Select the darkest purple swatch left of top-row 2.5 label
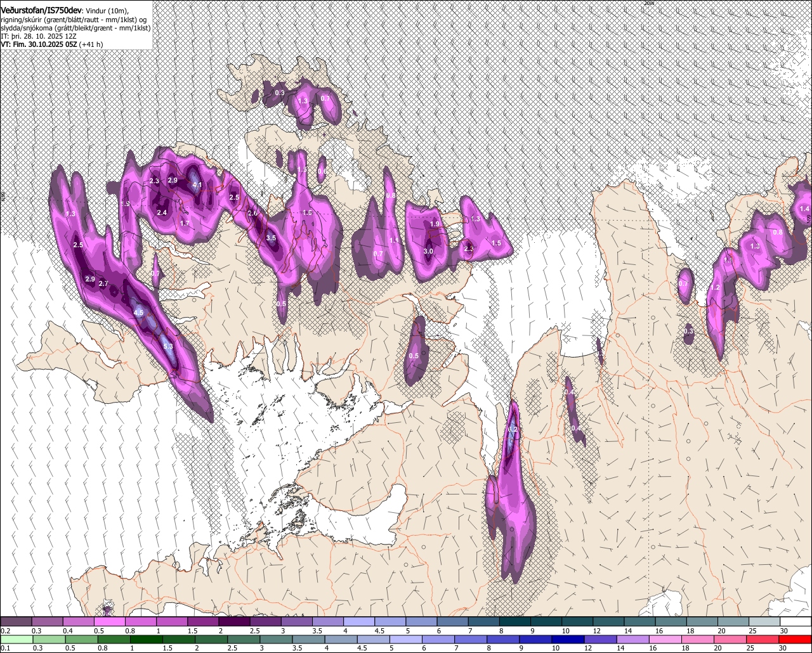Image resolution: width=812 pixels, height=653 pixels. 234,622
